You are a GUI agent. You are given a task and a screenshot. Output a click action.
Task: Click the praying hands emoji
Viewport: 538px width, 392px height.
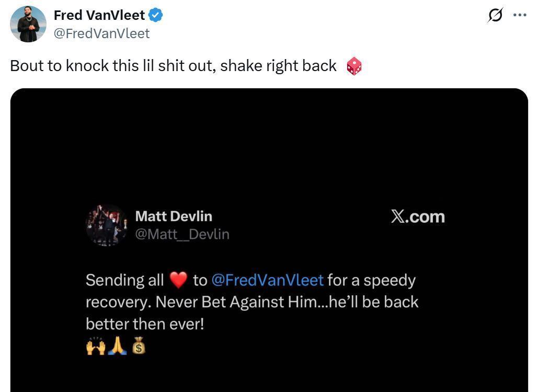tap(117, 345)
